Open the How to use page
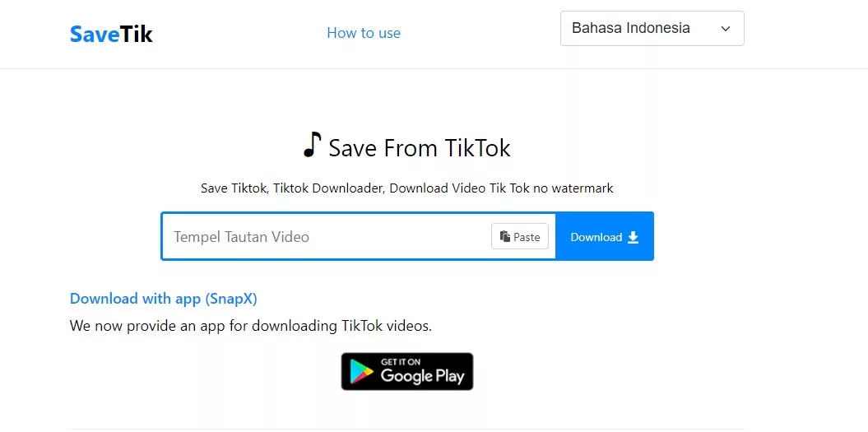Screen dimensions: 868x432 (x=363, y=33)
